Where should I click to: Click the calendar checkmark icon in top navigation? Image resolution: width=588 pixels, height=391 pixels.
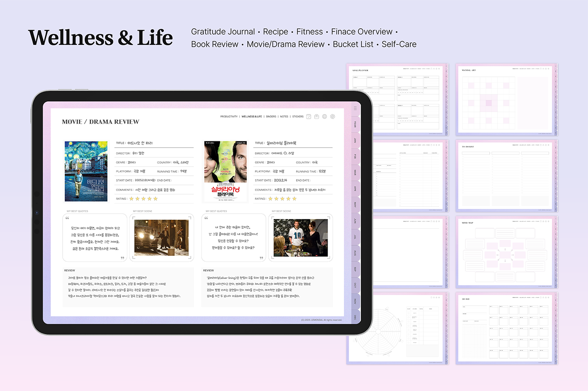(x=309, y=117)
